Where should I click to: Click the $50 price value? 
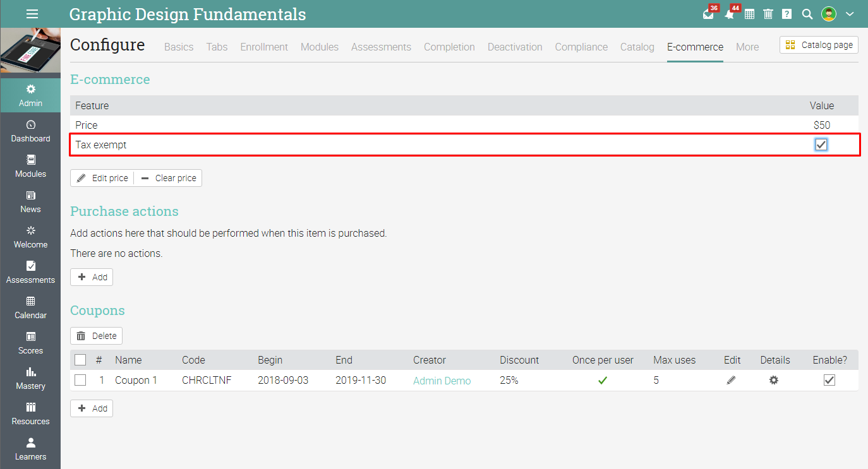point(822,125)
